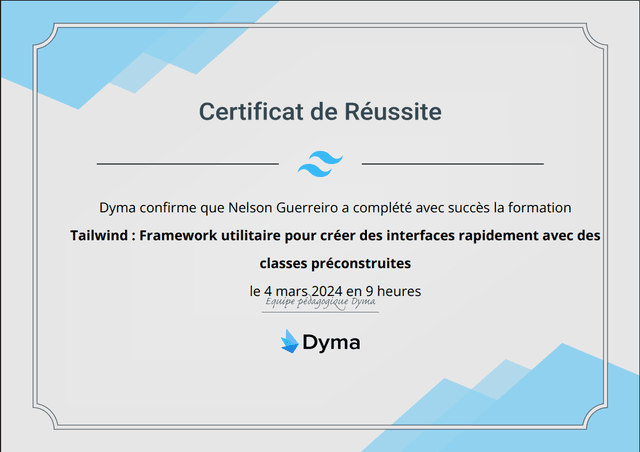The width and height of the screenshot is (640, 452).
Task: Click the text 'classes préconstruites'
Action: tap(335, 263)
